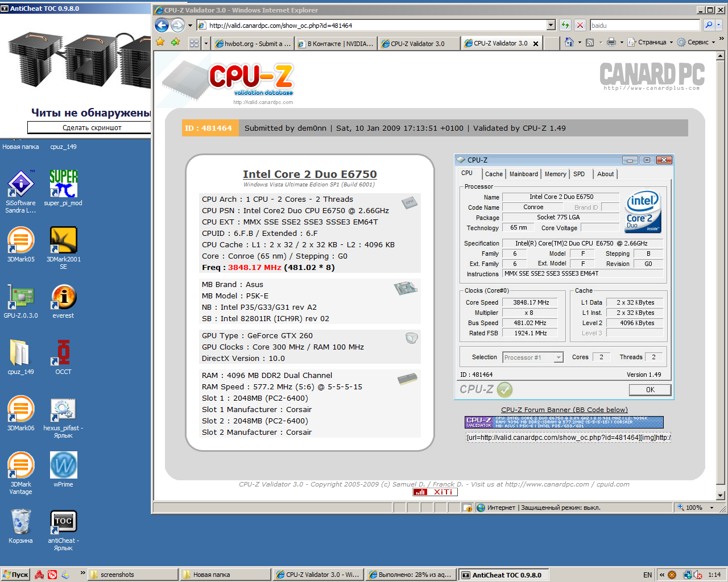
Task: Click OK button in CPU-Z window
Action: (650, 390)
